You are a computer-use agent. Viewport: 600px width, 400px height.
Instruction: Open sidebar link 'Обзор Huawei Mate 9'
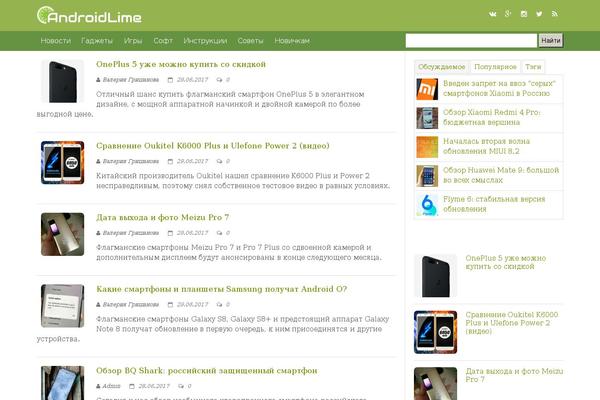(x=501, y=175)
